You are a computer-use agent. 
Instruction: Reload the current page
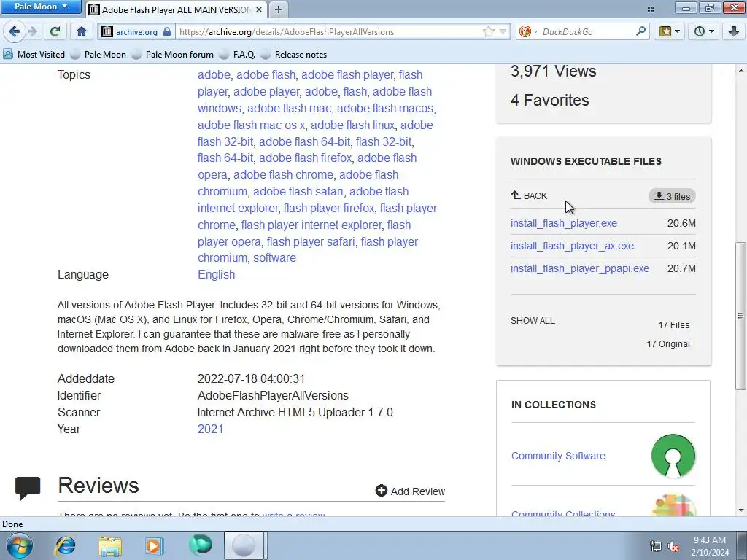pyautogui.click(x=55, y=32)
